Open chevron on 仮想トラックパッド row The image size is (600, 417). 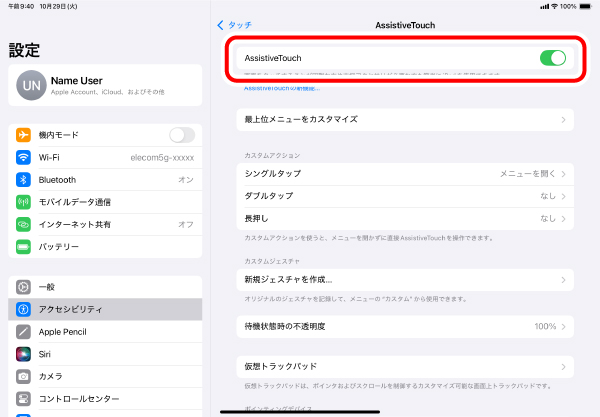coord(563,367)
